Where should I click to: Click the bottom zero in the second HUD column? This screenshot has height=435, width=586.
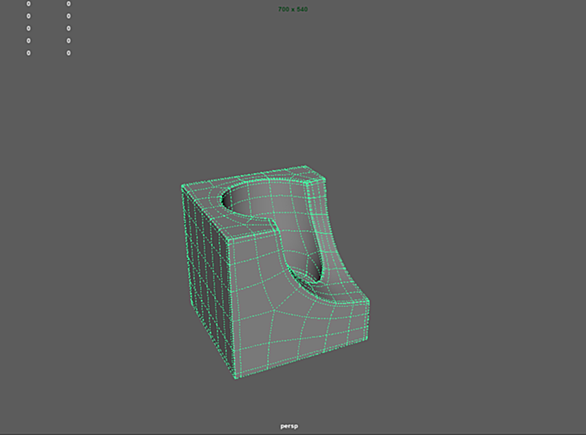click(68, 53)
